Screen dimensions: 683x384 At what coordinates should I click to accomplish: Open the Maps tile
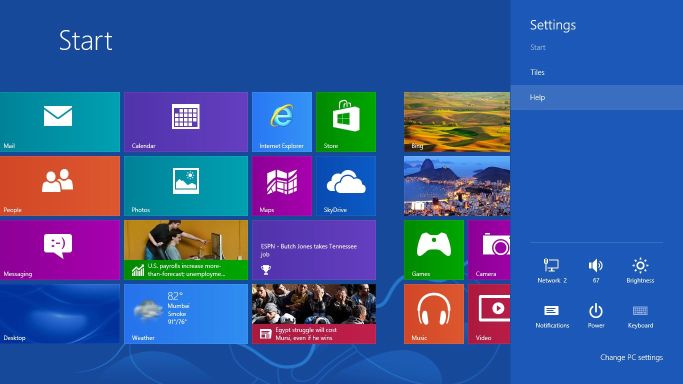pyautogui.click(x=282, y=186)
